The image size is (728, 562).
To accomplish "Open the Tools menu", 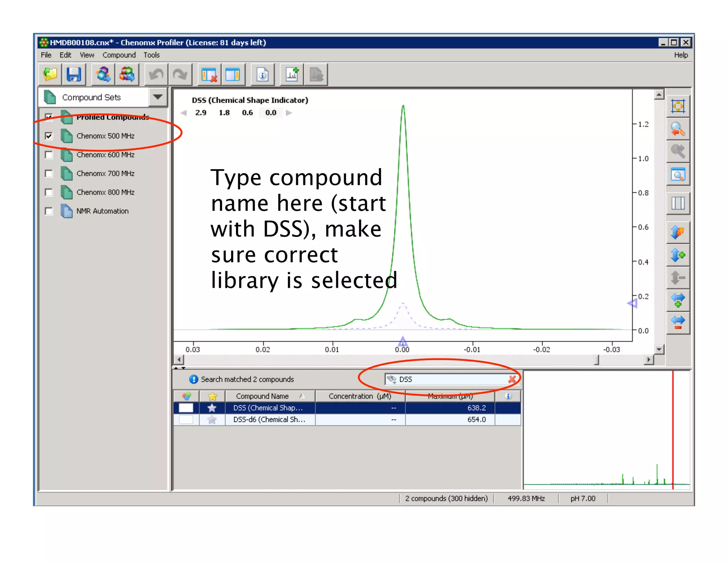I will (x=151, y=55).
